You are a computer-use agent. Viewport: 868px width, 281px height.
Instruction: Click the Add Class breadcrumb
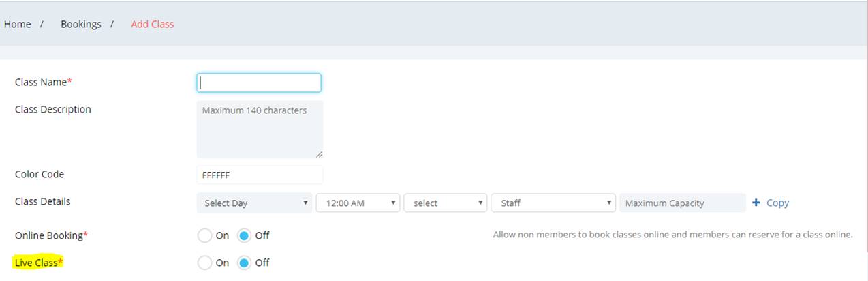[153, 24]
